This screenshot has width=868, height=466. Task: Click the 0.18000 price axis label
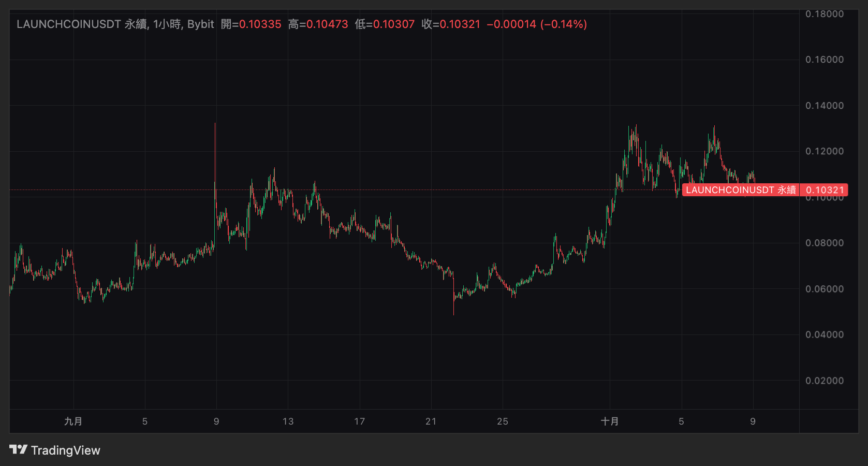click(824, 14)
